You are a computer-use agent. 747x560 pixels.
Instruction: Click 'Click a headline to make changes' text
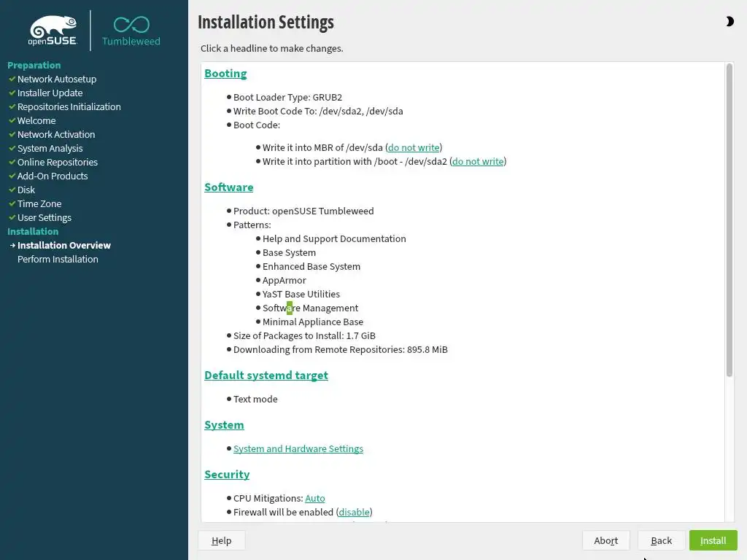[271, 48]
